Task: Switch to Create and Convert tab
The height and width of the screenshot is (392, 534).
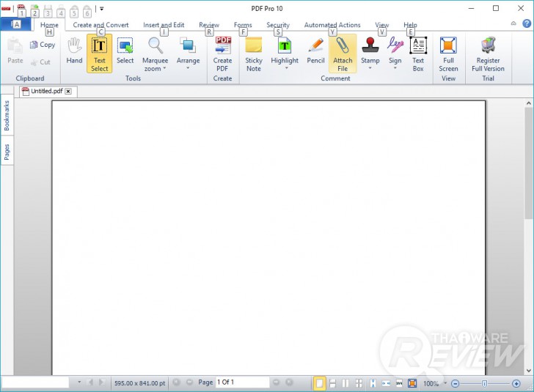Action: pyautogui.click(x=100, y=25)
